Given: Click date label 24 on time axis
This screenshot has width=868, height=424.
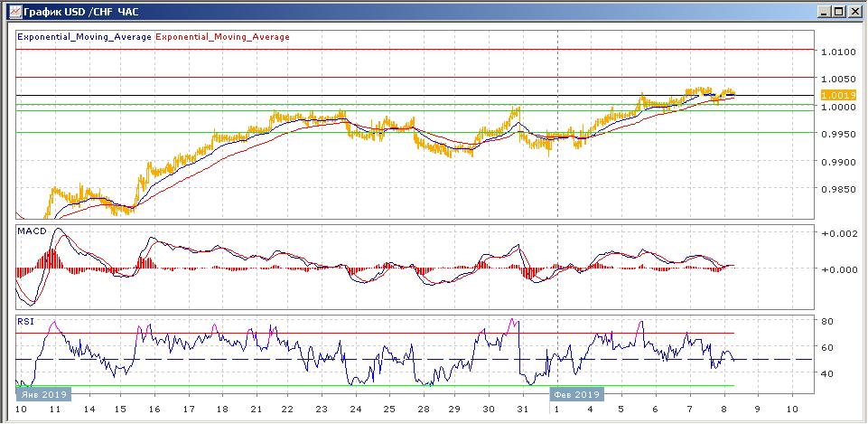Looking at the screenshot, I should [x=356, y=409].
